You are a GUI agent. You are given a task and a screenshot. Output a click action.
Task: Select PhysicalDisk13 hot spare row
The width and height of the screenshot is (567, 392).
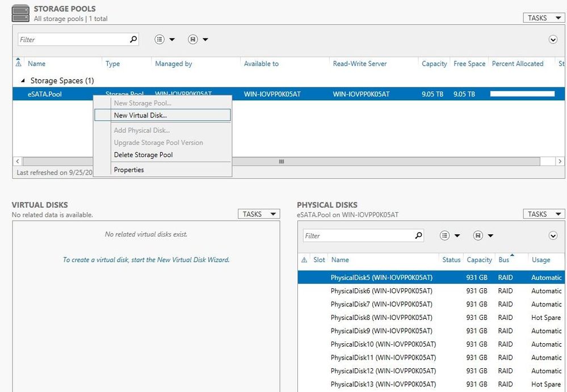click(431, 385)
